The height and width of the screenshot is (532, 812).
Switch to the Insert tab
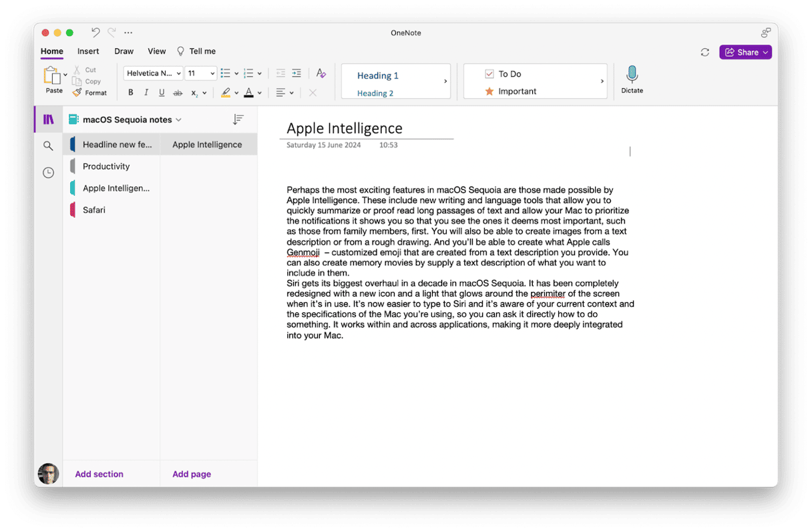coord(88,51)
